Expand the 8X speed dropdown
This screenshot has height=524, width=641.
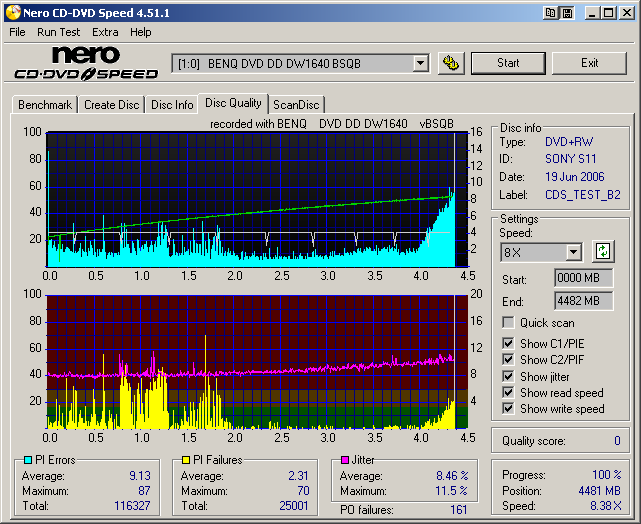coord(573,252)
